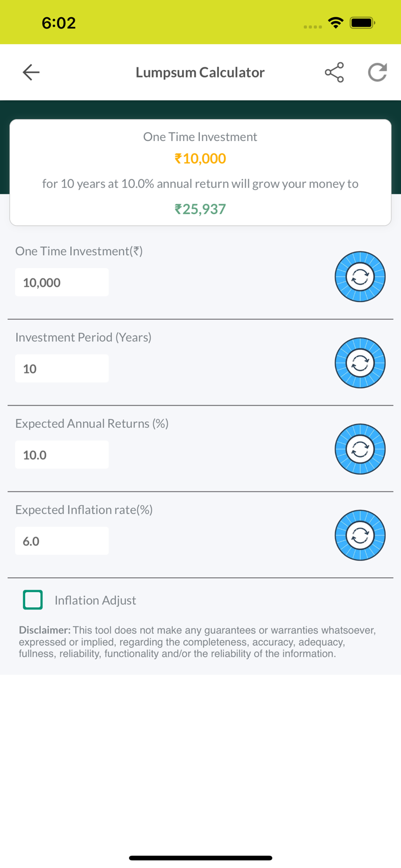
Task: Go back using the arrow icon
Action: point(31,72)
